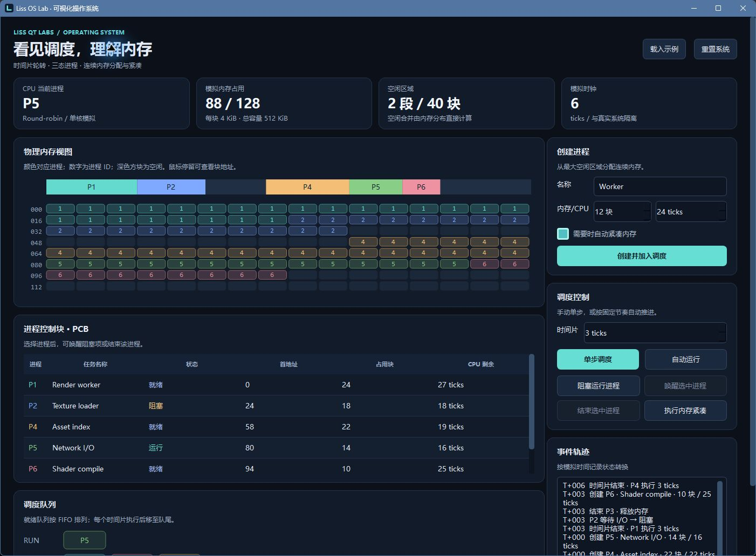This screenshot has height=556, width=756.
Task: Click the 重置系统 button
Action: pyautogui.click(x=716, y=49)
